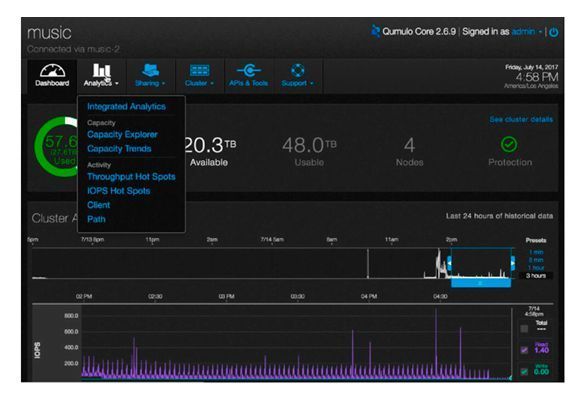The height and width of the screenshot is (401, 587).
Task: Click the 7/14 5am marker on the overview timeline
Action: click(x=272, y=240)
